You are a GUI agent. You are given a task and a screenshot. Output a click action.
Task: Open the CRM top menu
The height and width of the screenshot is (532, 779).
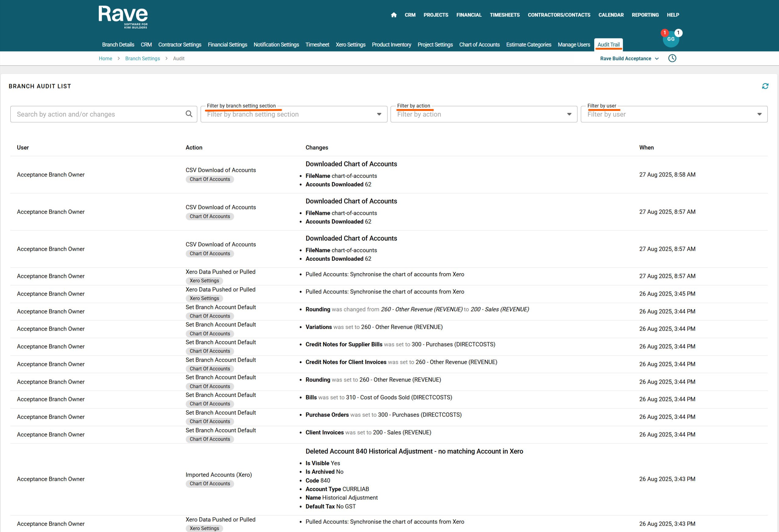(x=409, y=15)
